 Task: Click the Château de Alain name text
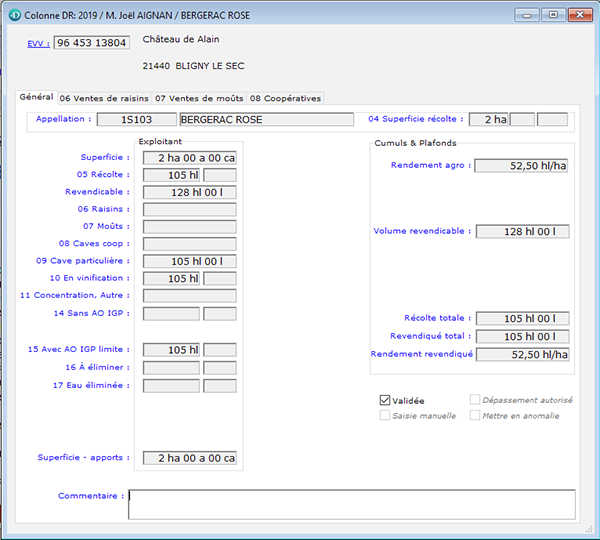pos(181,39)
